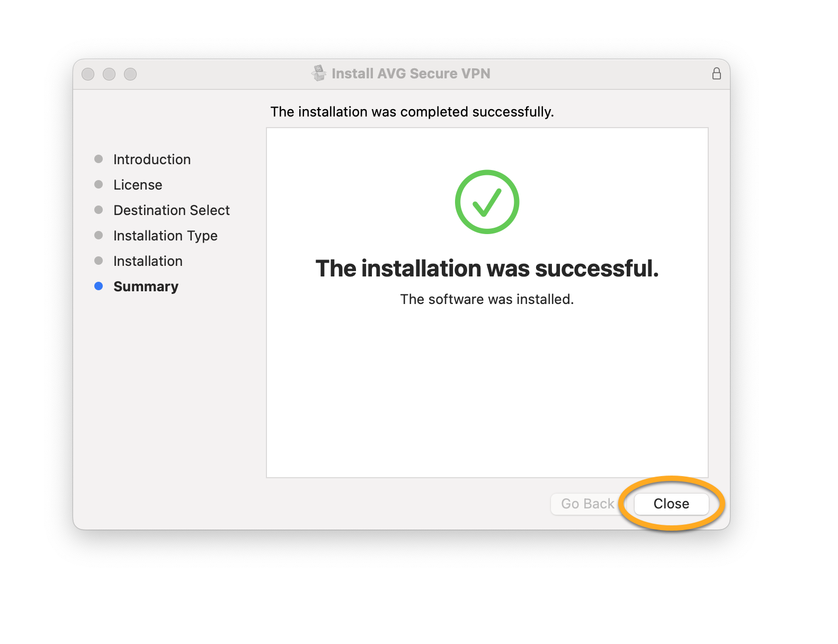Click the leftmost window close control
The height and width of the screenshot is (644, 838).
(x=88, y=74)
